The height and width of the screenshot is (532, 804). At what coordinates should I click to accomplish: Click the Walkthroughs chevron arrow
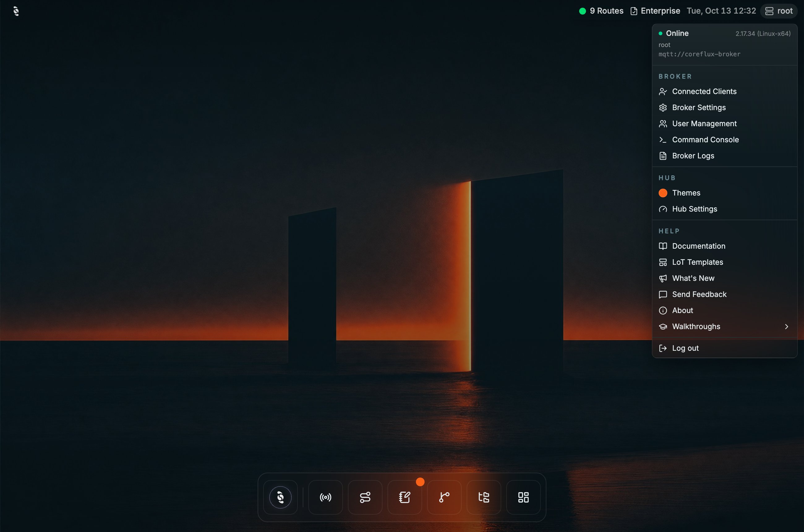pyautogui.click(x=786, y=326)
